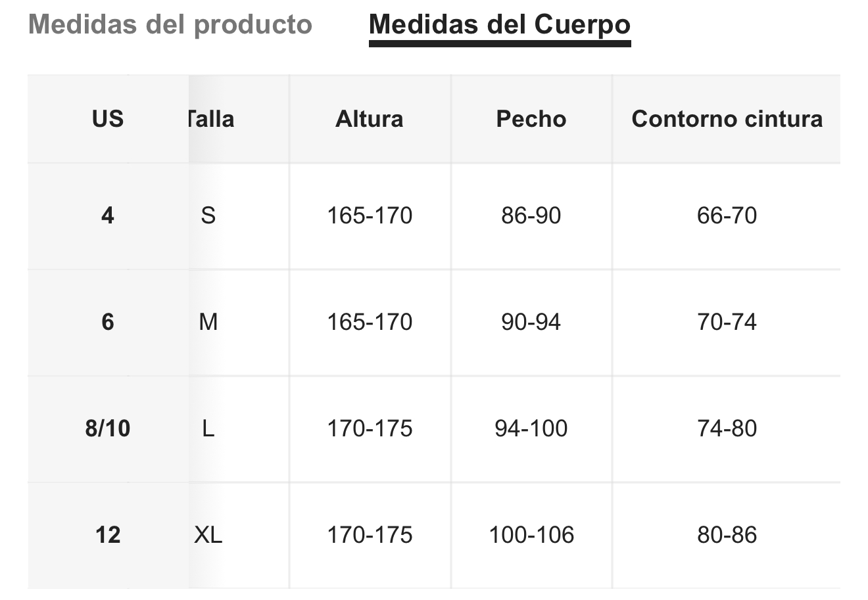
Task: Click the Altura column header
Action: [370, 119]
